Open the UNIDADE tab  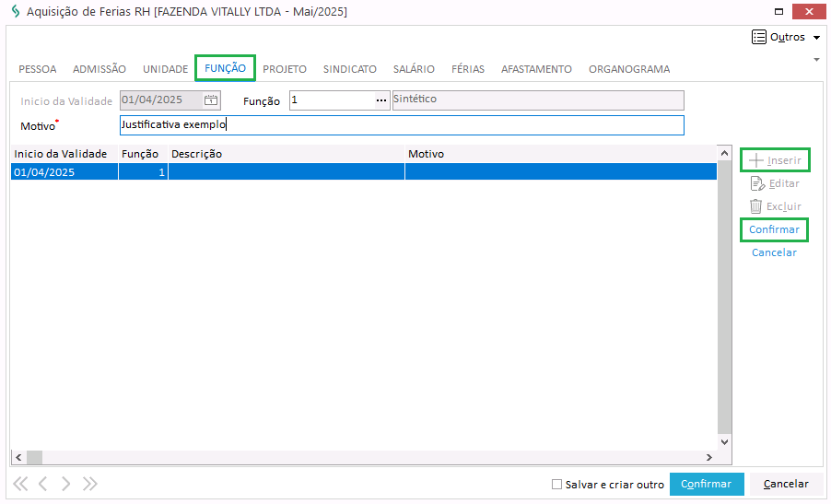point(165,69)
